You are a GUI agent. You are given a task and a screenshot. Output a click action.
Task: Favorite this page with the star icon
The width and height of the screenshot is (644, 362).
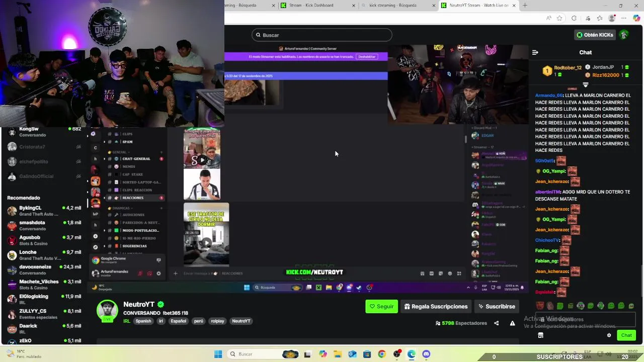[559, 18]
